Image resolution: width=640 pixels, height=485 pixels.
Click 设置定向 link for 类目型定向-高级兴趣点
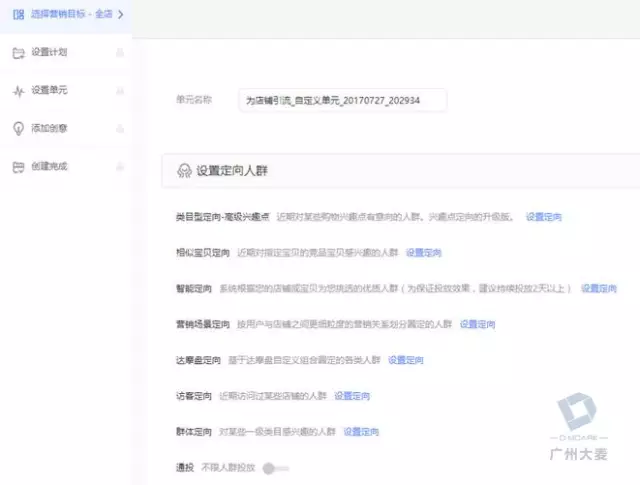point(544,217)
